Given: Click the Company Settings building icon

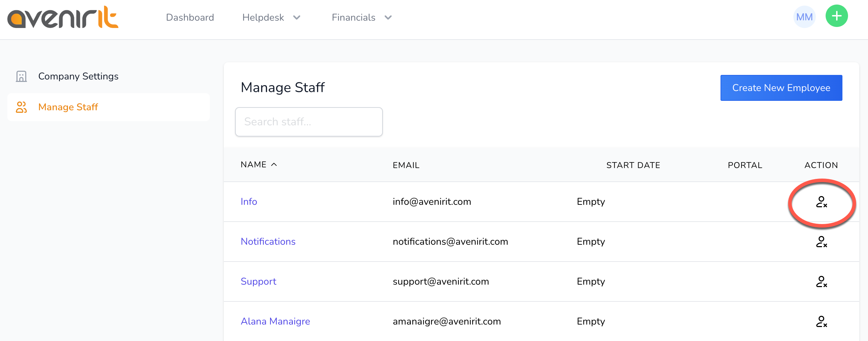Looking at the screenshot, I should [x=21, y=76].
